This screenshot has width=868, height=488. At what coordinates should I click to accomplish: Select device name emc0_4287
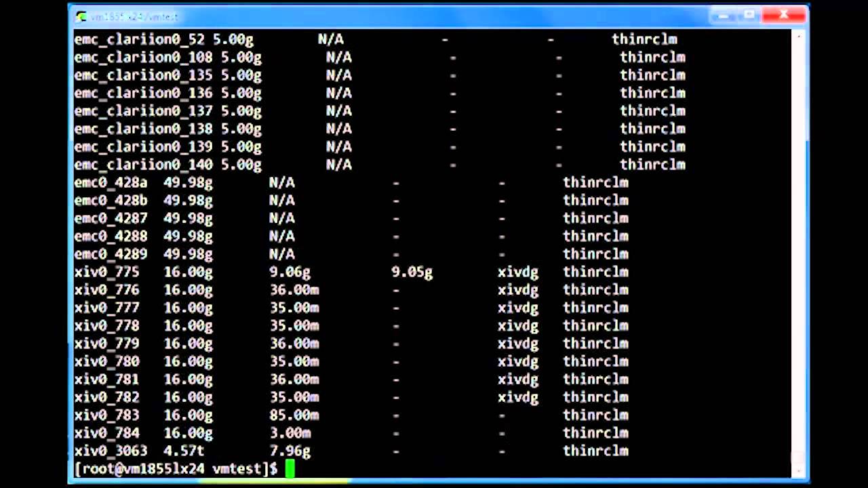click(x=111, y=218)
